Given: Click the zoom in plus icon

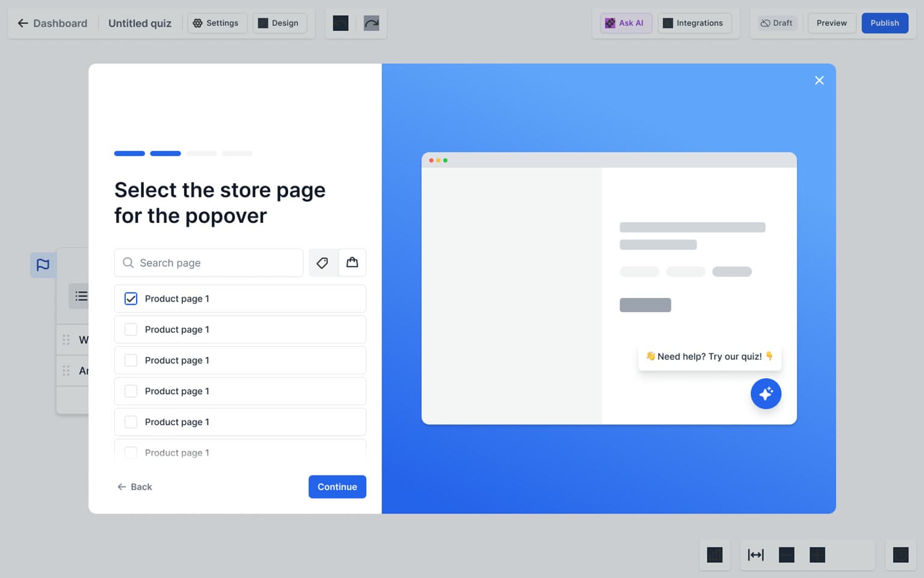Looking at the screenshot, I should click(817, 555).
